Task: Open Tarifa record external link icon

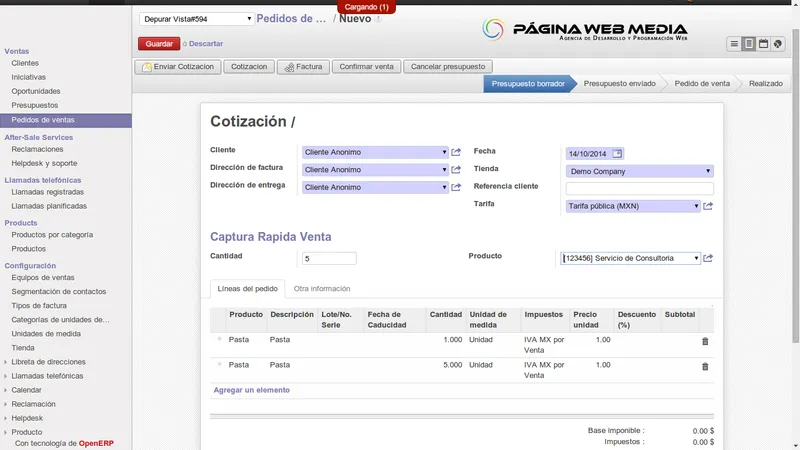Action: point(708,206)
